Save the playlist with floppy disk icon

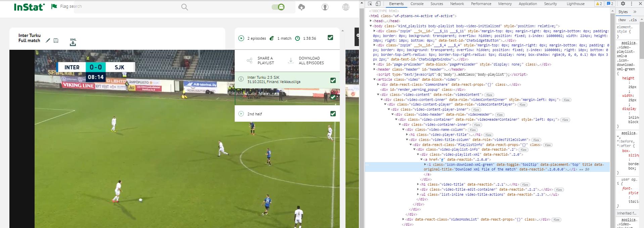[x=56, y=40]
